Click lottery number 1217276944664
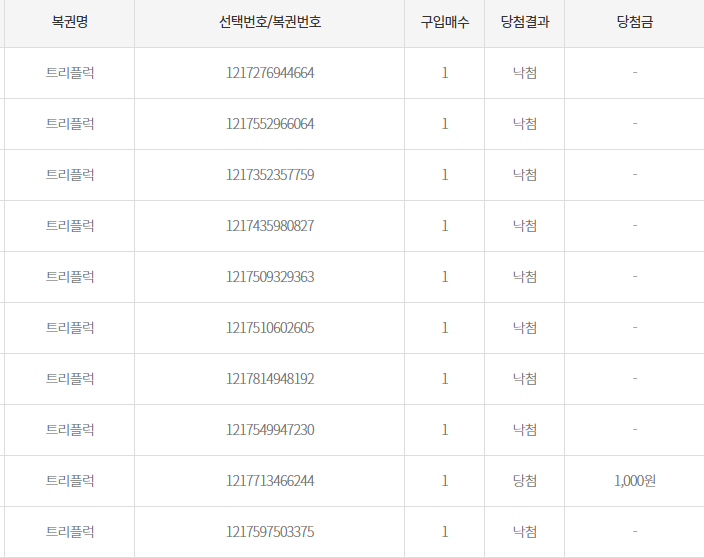Image resolution: width=704 pixels, height=558 pixels. pos(270,73)
